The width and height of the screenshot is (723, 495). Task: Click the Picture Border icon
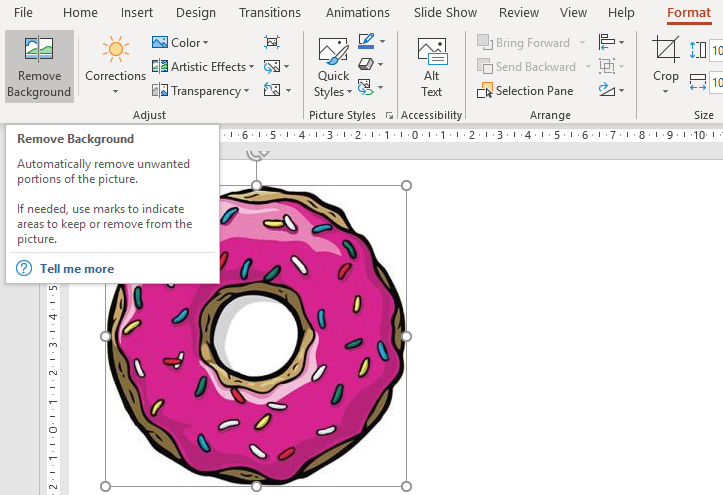pyautogui.click(x=366, y=42)
